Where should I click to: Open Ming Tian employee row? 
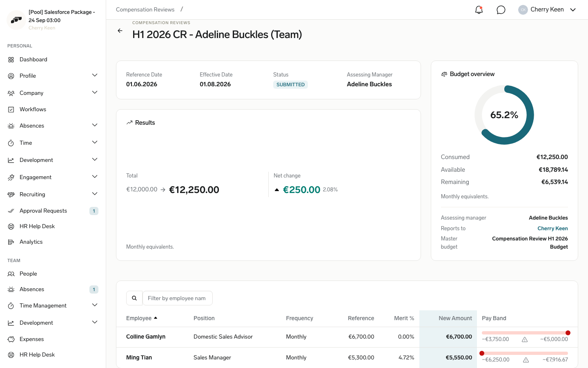[x=347, y=358]
